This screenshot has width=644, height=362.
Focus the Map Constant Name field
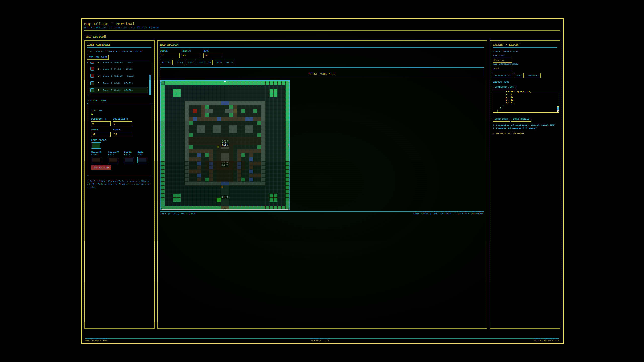point(503,69)
